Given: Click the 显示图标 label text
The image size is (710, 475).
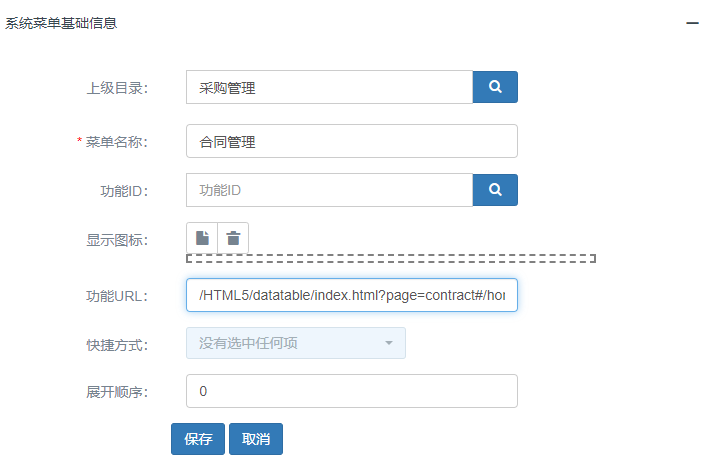Looking at the screenshot, I should pyautogui.click(x=117, y=240).
